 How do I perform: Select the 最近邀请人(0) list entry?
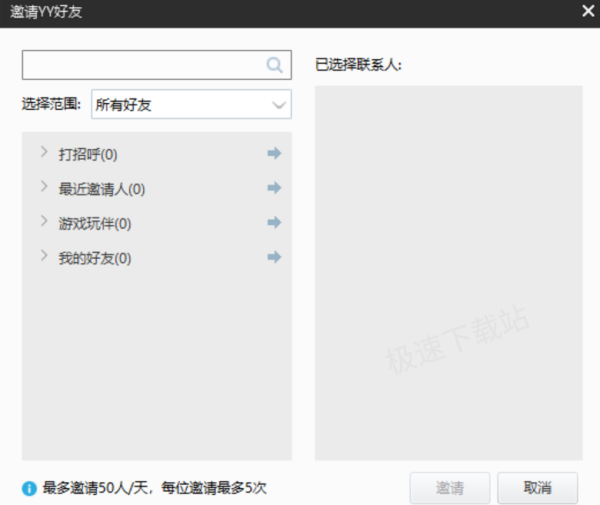[x=101, y=189]
